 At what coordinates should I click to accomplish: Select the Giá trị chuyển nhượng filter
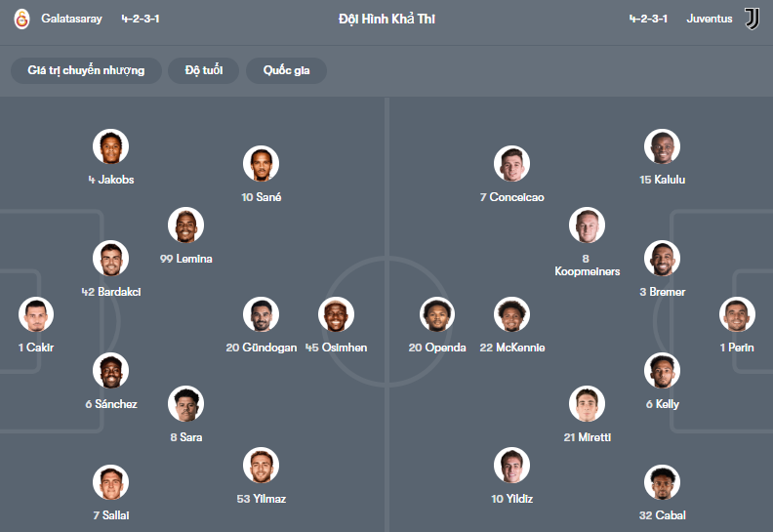86,70
